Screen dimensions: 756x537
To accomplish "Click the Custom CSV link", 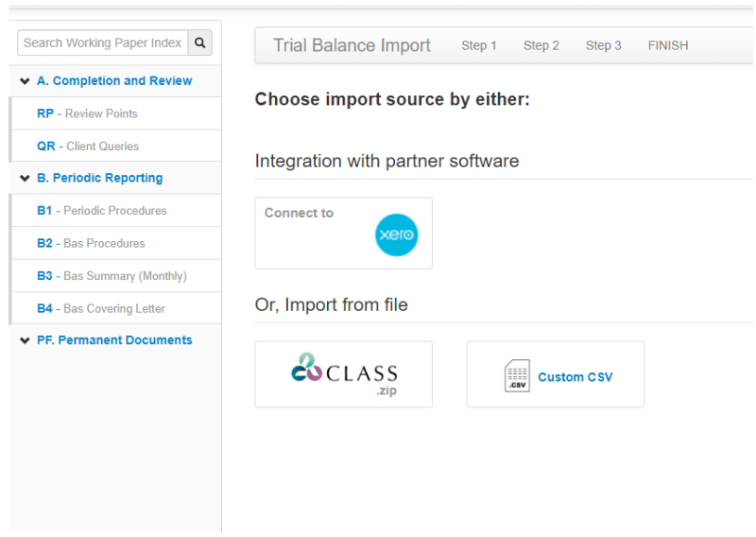I will (x=575, y=377).
